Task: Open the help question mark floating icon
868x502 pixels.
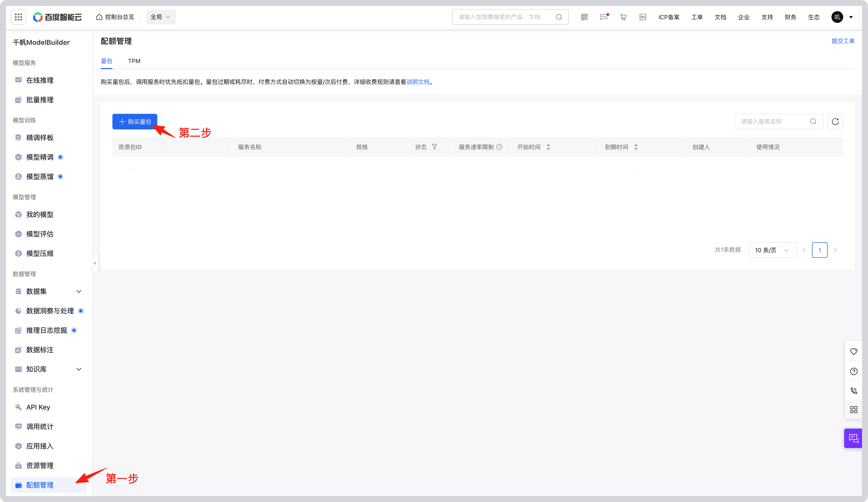Action: click(x=854, y=371)
